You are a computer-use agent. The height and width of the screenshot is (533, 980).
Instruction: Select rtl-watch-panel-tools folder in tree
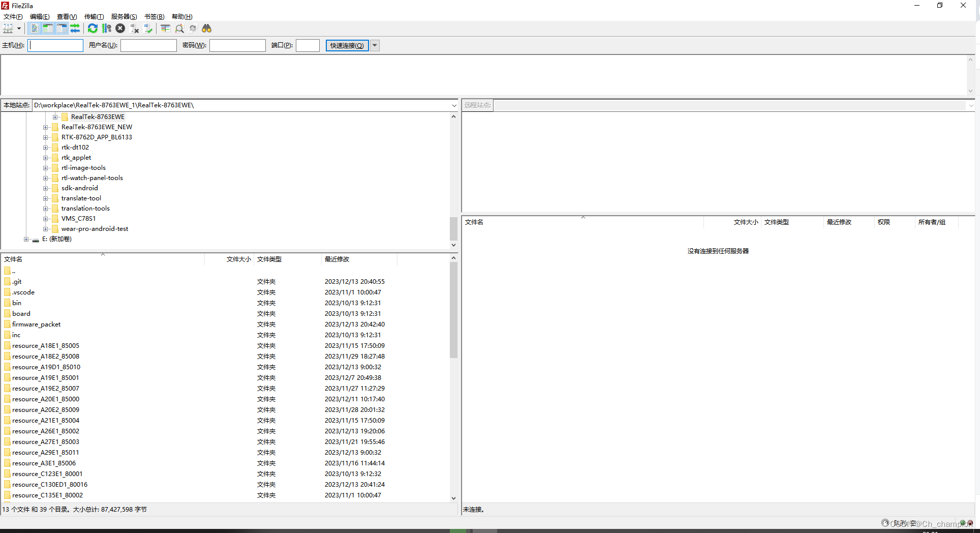tap(92, 178)
